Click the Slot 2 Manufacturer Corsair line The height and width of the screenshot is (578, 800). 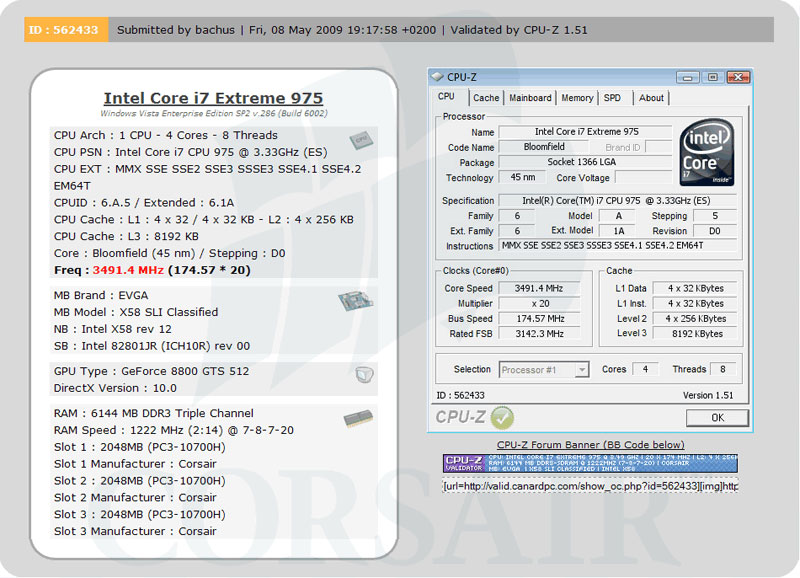135,497
